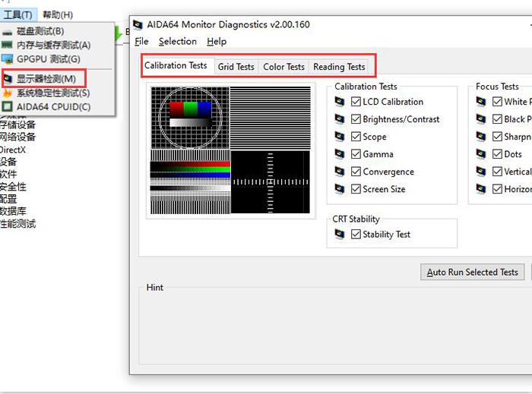The height and width of the screenshot is (394, 532).
Task: Click the monitor icon next to Gamma
Action: 339,154
